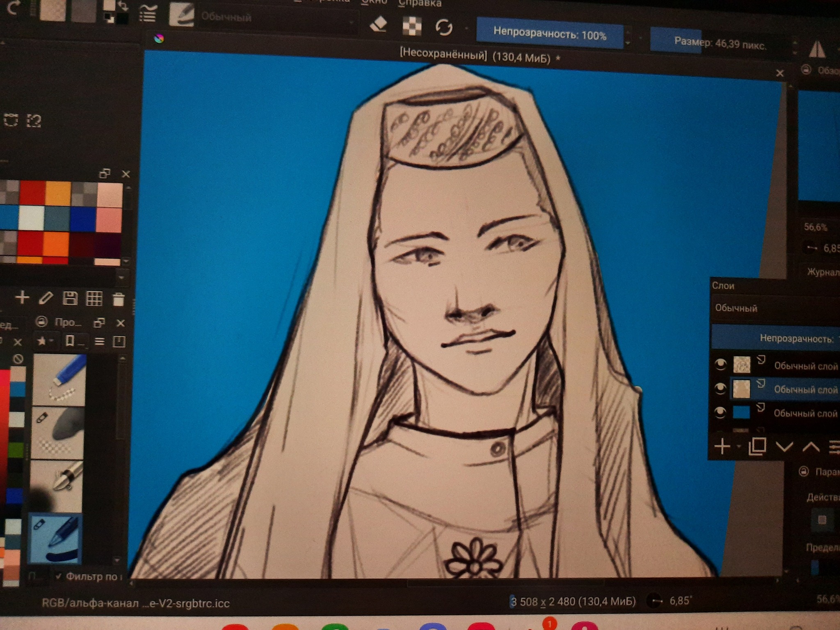The width and height of the screenshot is (840, 630).
Task: Click the preserve alpha checkerboard icon
Action: (411, 27)
